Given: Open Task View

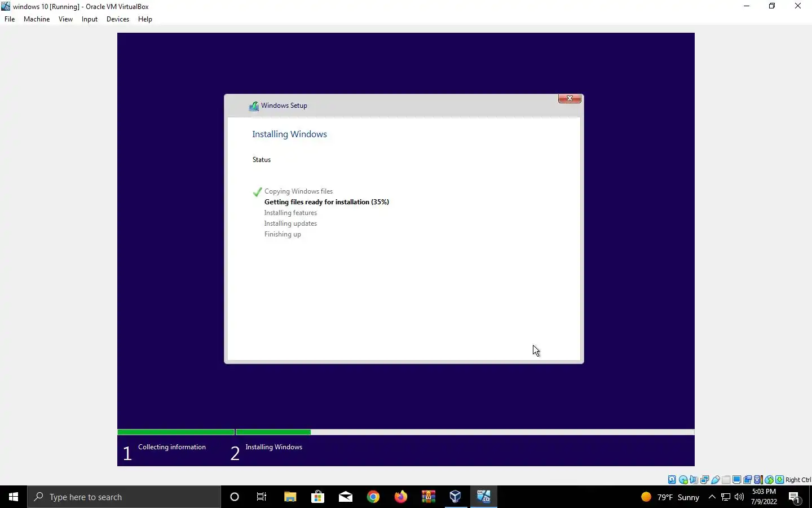Looking at the screenshot, I should [262, 497].
